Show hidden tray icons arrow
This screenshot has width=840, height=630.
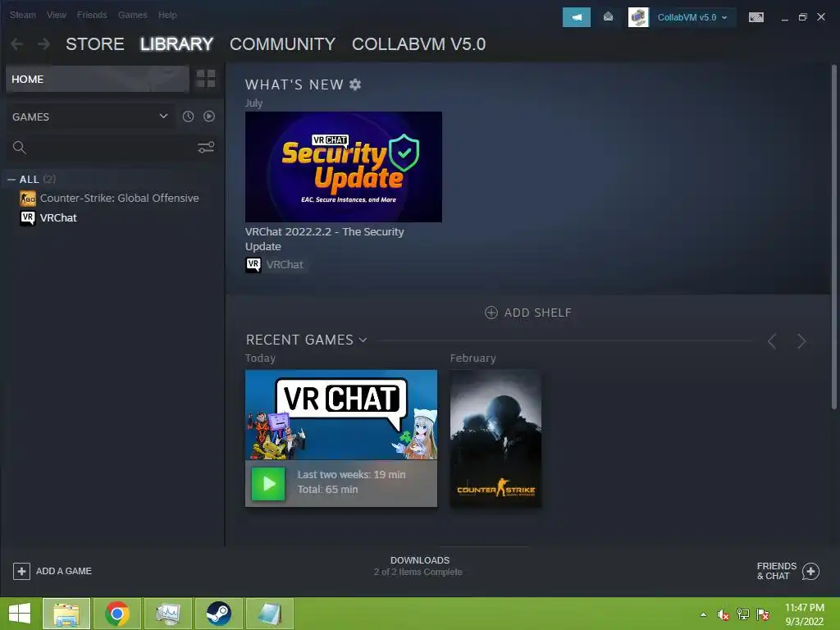click(703, 614)
